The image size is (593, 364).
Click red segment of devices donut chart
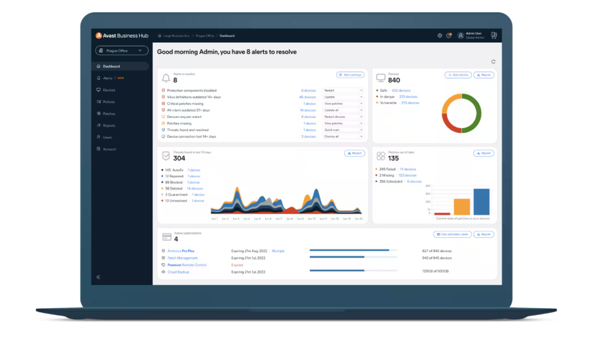pyautogui.click(x=448, y=126)
